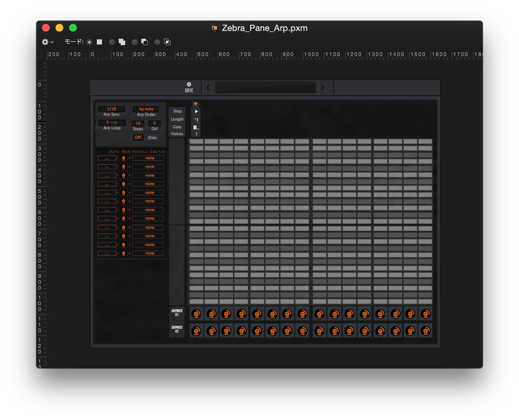Click the ARPMOD 02 label
The image size is (519, 420).
click(x=177, y=329)
